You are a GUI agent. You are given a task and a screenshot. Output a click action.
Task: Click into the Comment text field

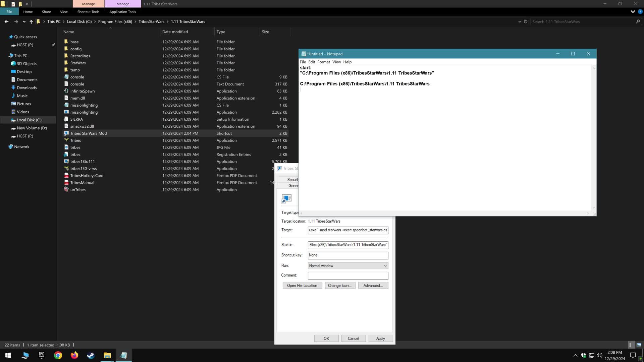(348, 276)
